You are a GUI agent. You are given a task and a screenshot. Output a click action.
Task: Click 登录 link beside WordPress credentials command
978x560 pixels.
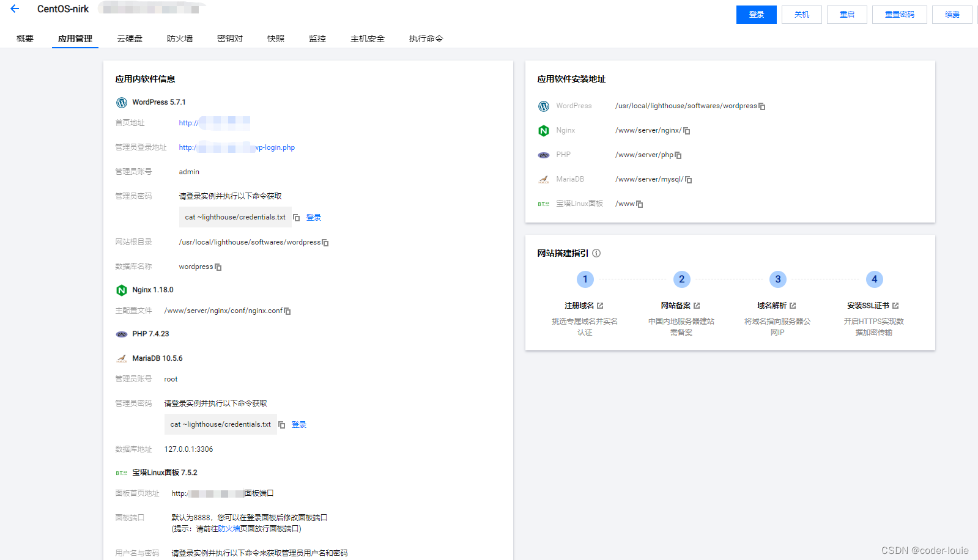point(314,218)
